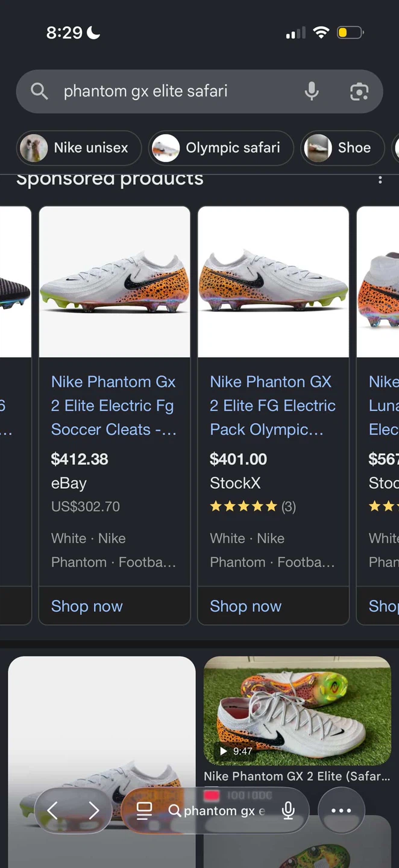Open Nike Phanton GX StockX product title

[272, 405]
